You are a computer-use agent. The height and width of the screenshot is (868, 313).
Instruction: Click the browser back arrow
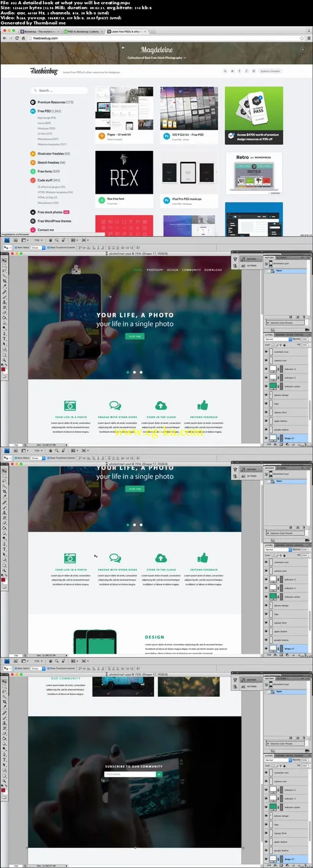coord(4,38)
